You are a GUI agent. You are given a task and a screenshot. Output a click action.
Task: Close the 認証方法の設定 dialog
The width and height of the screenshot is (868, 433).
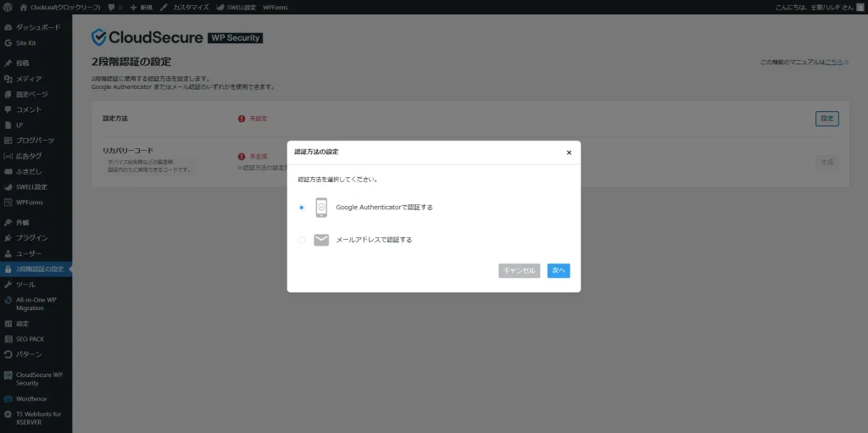(x=569, y=153)
